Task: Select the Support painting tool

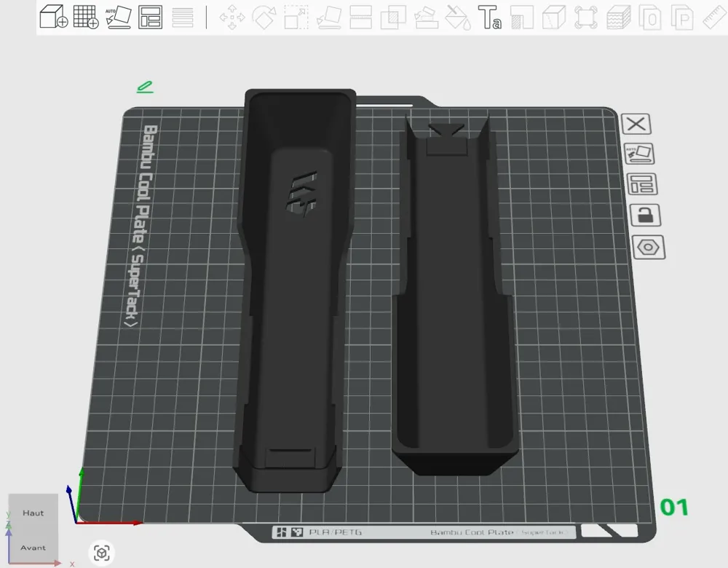Action: pyautogui.click(x=426, y=17)
